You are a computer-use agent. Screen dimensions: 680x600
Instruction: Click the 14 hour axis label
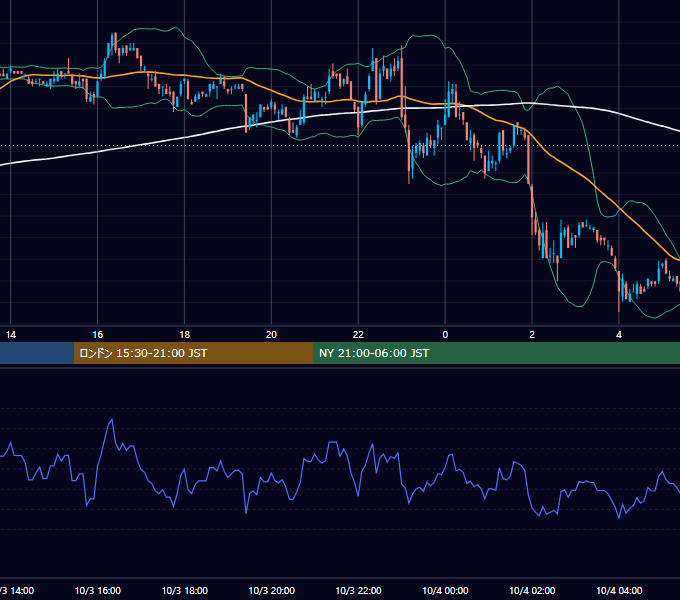click(11, 335)
